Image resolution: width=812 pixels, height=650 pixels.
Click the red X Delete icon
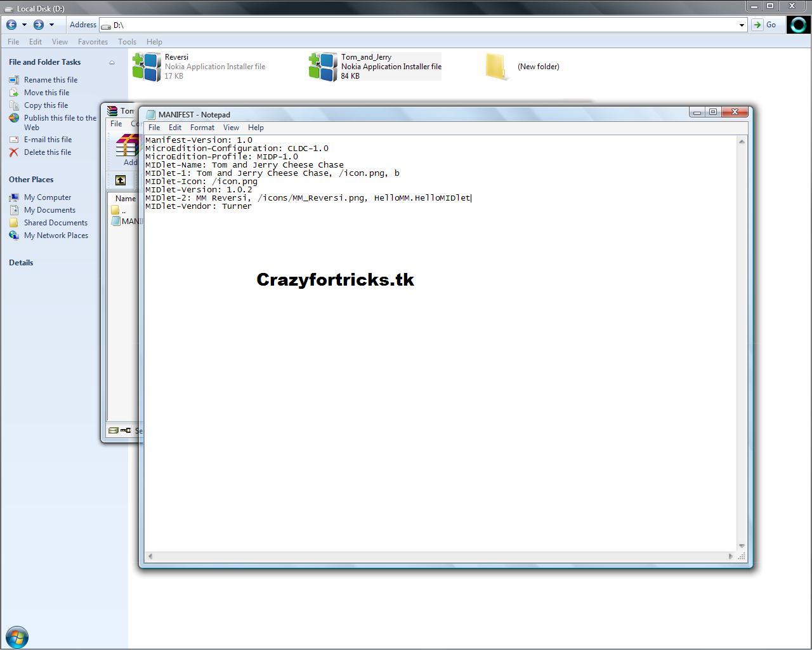pos(14,152)
